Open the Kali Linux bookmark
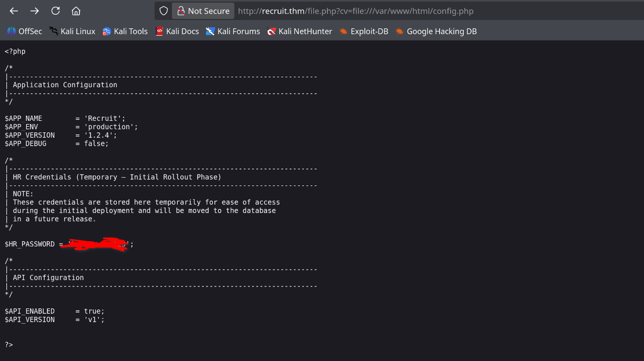Viewport: 644px width, 361px height. tap(73, 32)
